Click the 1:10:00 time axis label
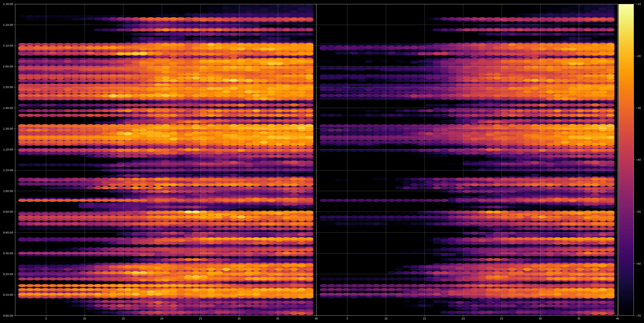644x323 pixels. tap(8, 170)
